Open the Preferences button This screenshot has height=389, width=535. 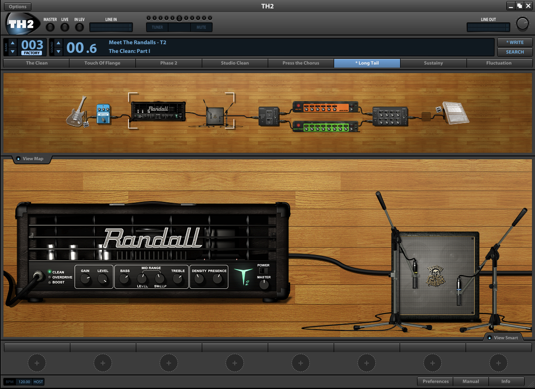436,381
